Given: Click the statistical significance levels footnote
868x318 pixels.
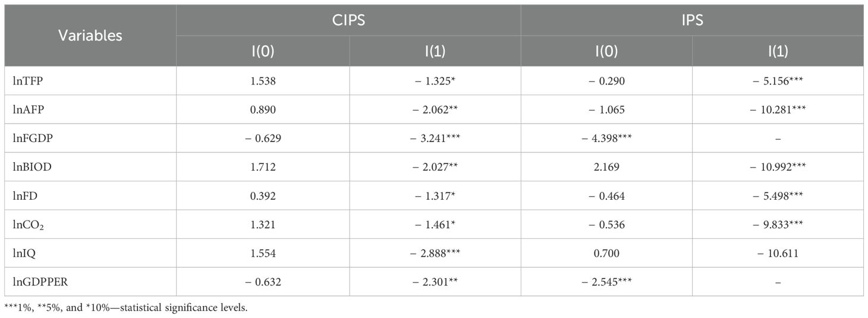Looking at the screenshot, I should (126, 308).
